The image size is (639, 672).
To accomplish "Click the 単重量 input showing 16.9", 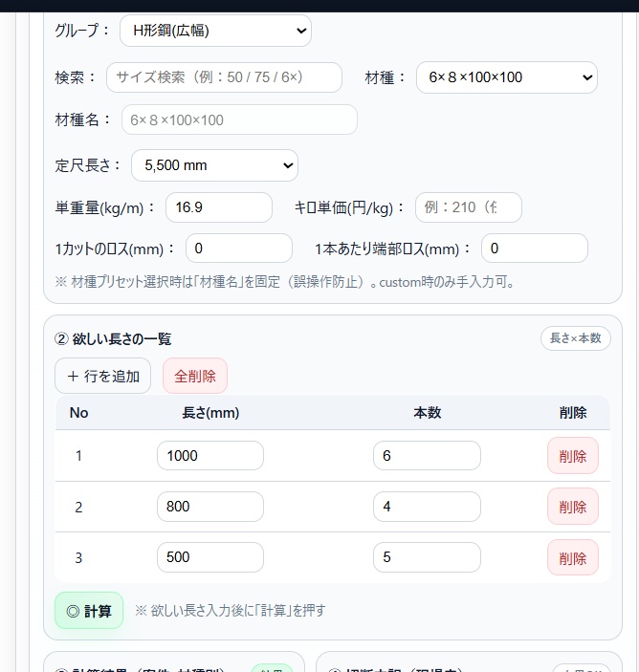I will coord(219,207).
